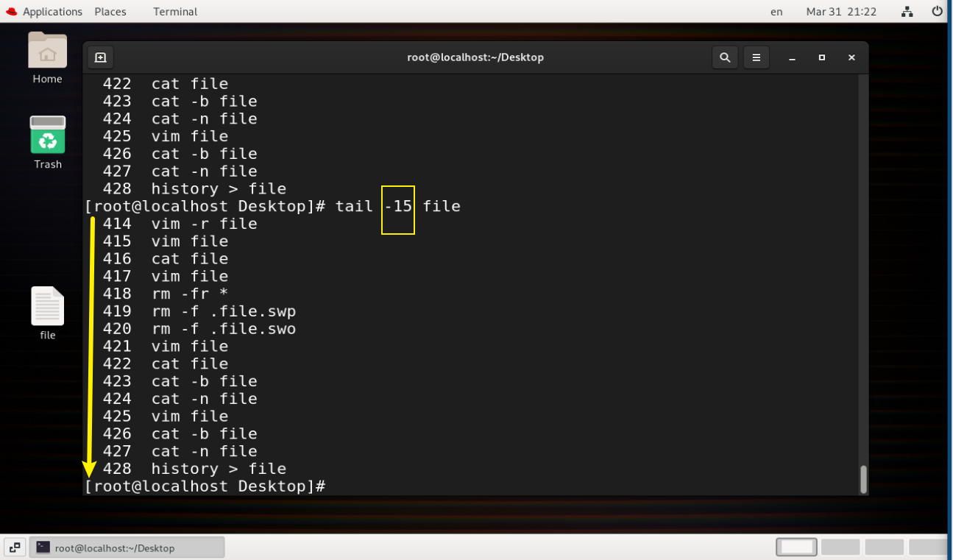Click line '416 cat file' in tail output
Image resolution: width=953 pixels, height=560 pixels.
[166, 259]
